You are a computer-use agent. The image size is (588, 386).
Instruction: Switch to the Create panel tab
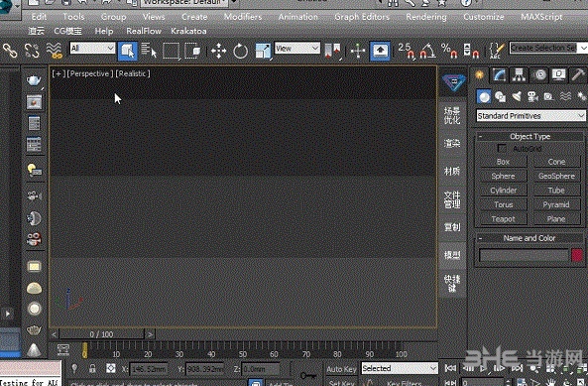click(479, 75)
